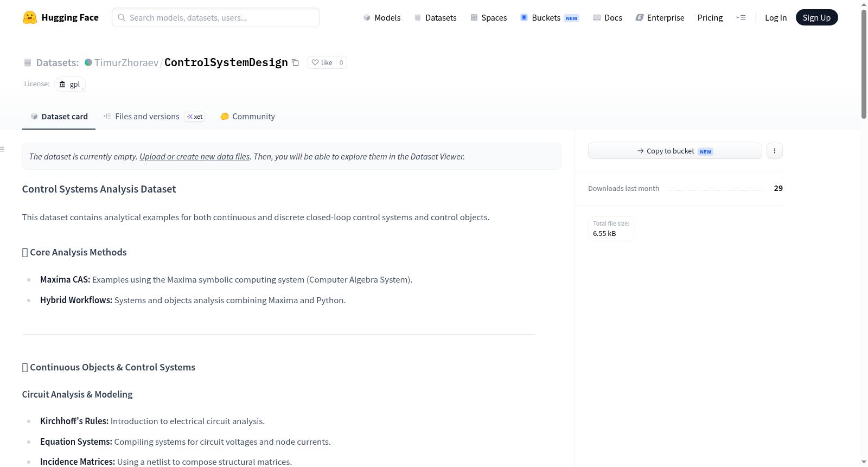This screenshot has width=868, height=467.
Task: Click the xet storage badge
Action: [x=195, y=117]
